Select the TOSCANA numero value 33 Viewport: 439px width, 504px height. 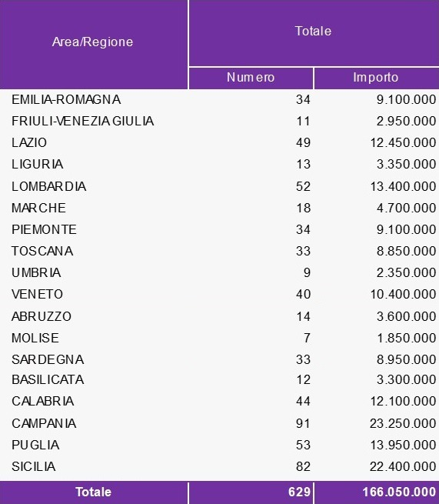[303, 251]
